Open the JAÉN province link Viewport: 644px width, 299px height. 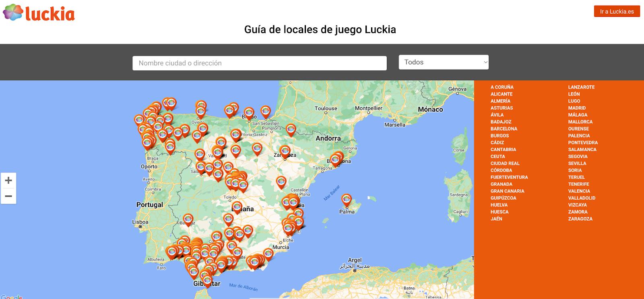(496, 219)
